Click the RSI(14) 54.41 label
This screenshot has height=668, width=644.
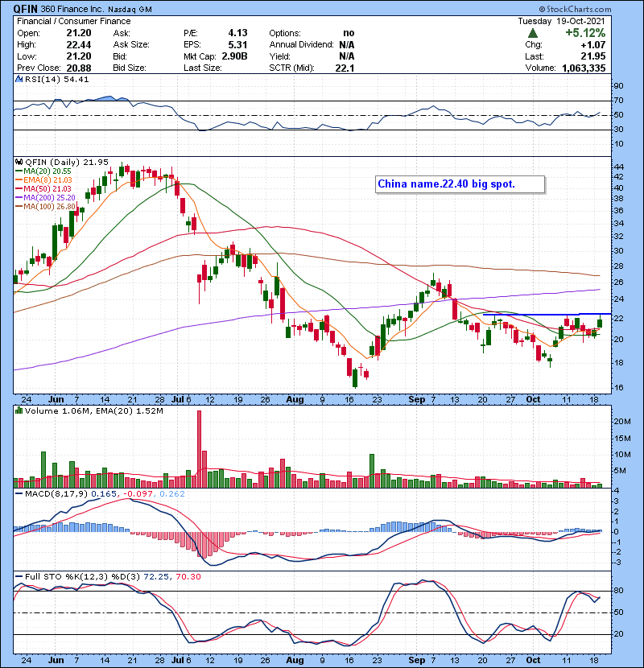coord(56,79)
